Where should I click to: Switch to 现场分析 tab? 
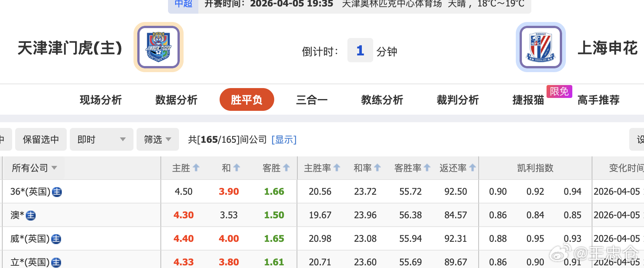[x=101, y=100]
